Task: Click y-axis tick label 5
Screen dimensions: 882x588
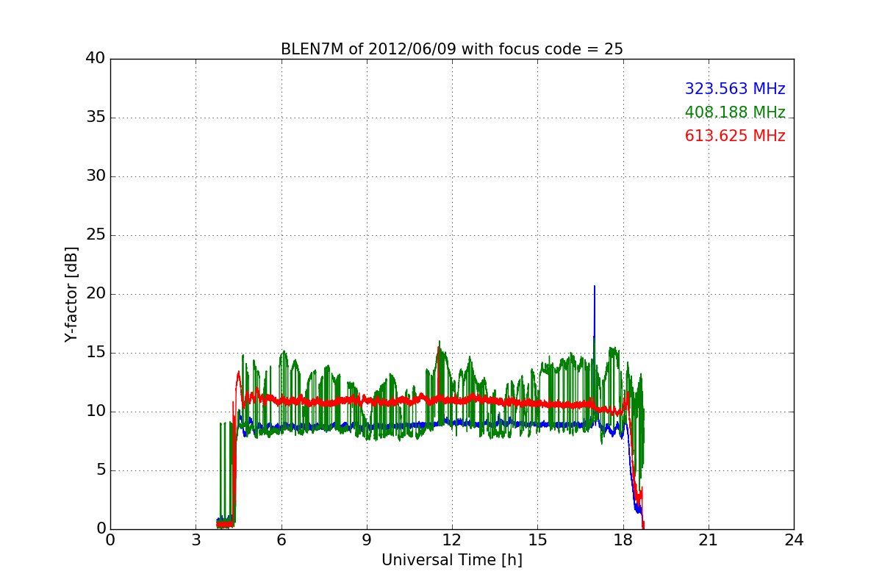Action: click(x=101, y=470)
